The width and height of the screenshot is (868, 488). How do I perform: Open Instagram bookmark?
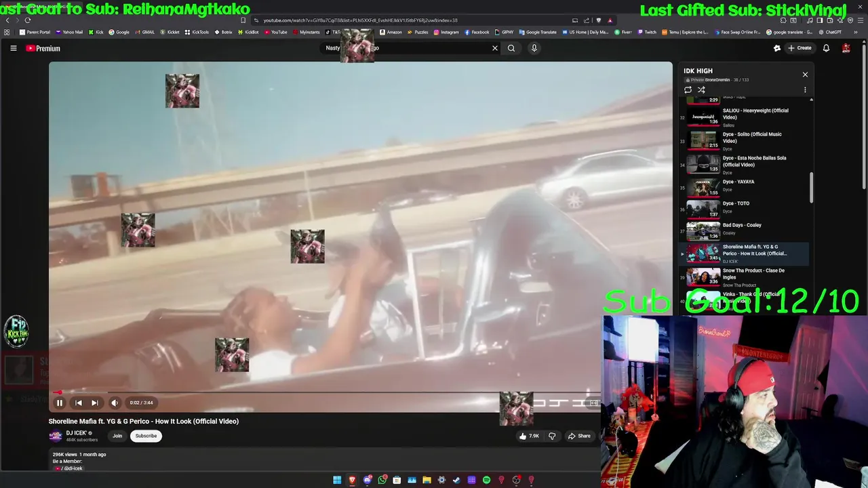tap(446, 32)
